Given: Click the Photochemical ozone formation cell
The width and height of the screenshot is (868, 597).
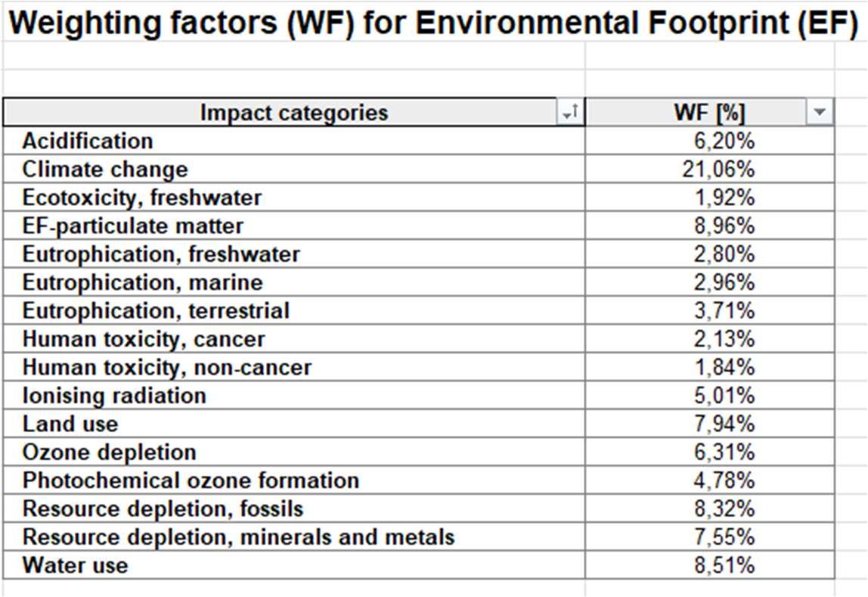Looking at the screenshot, I should [294, 480].
